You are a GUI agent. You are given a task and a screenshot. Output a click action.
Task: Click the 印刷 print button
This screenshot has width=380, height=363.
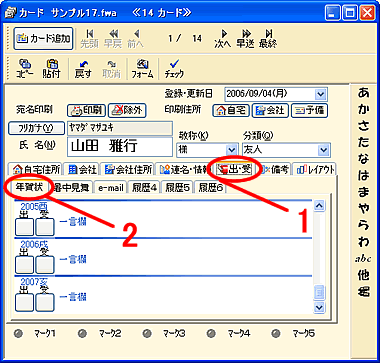(x=87, y=110)
